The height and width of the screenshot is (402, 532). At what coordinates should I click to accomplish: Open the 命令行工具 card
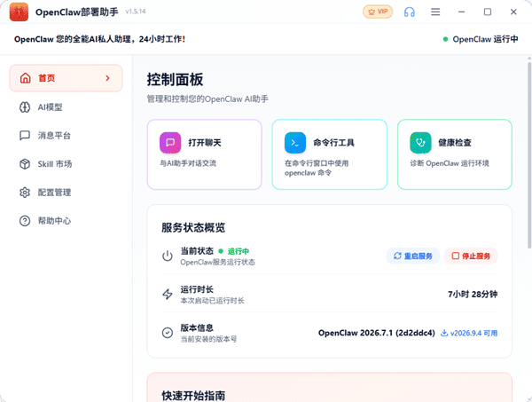tap(330, 154)
